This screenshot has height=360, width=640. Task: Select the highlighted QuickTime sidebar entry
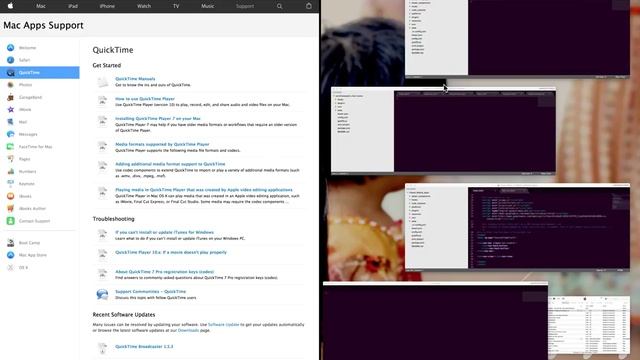[x=40, y=73]
